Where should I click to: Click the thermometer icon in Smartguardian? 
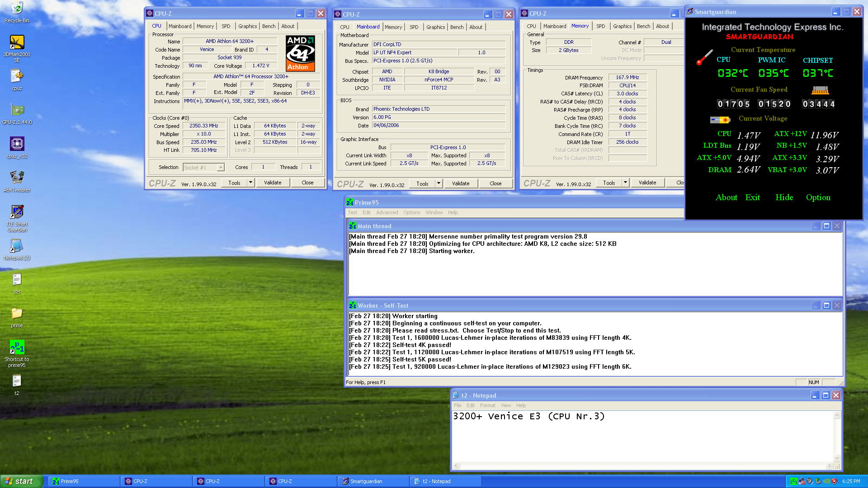[x=704, y=57]
